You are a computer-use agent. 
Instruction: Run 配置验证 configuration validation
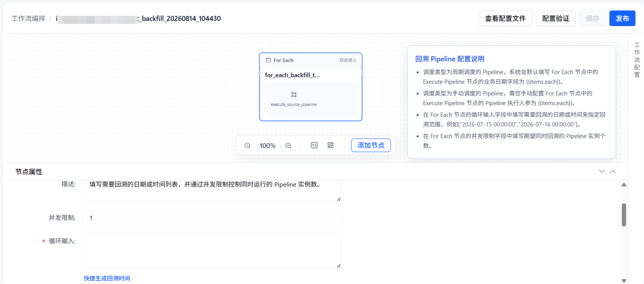point(555,18)
